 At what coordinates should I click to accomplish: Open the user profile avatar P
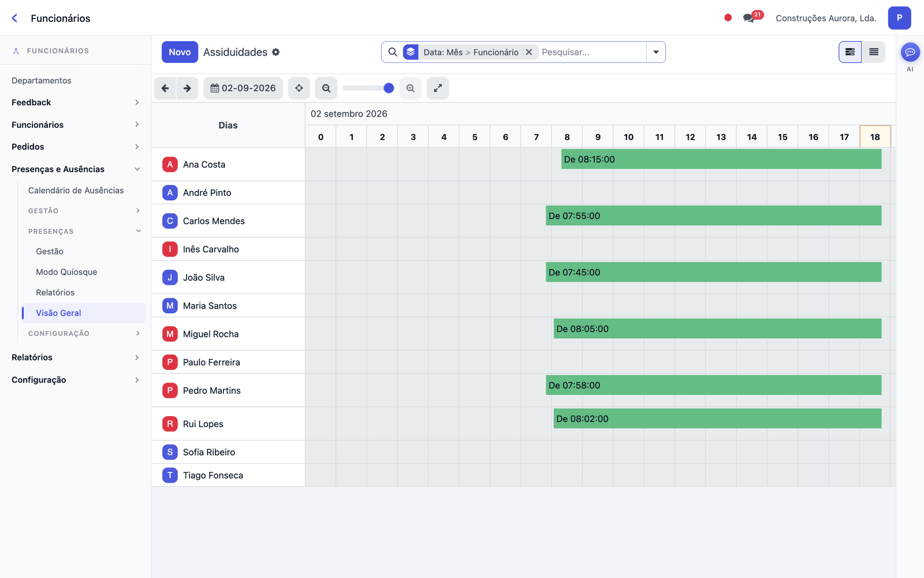[899, 18]
